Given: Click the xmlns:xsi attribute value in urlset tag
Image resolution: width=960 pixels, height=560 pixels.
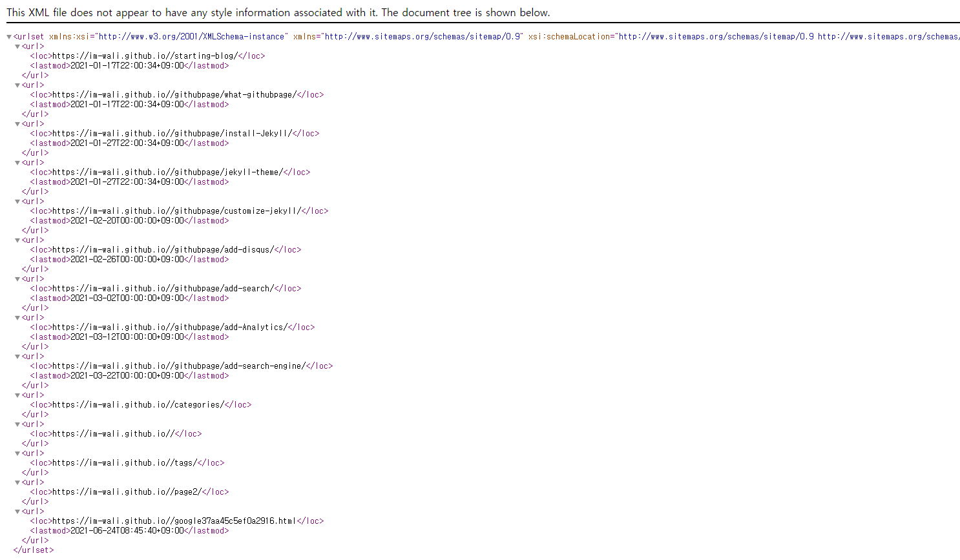Looking at the screenshot, I should point(191,37).
